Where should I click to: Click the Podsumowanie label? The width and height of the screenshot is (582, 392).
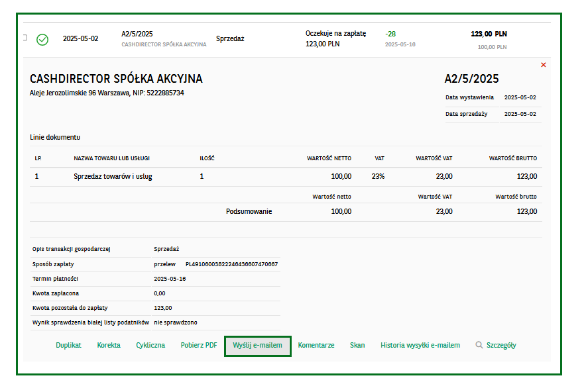point(249,211)
